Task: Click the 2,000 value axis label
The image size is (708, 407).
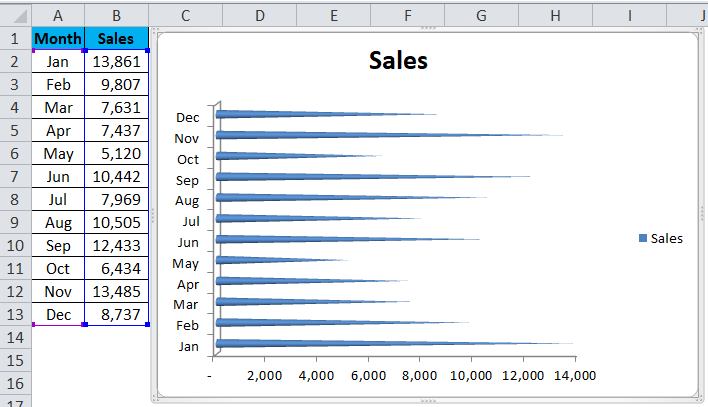Action: (264, 375)
